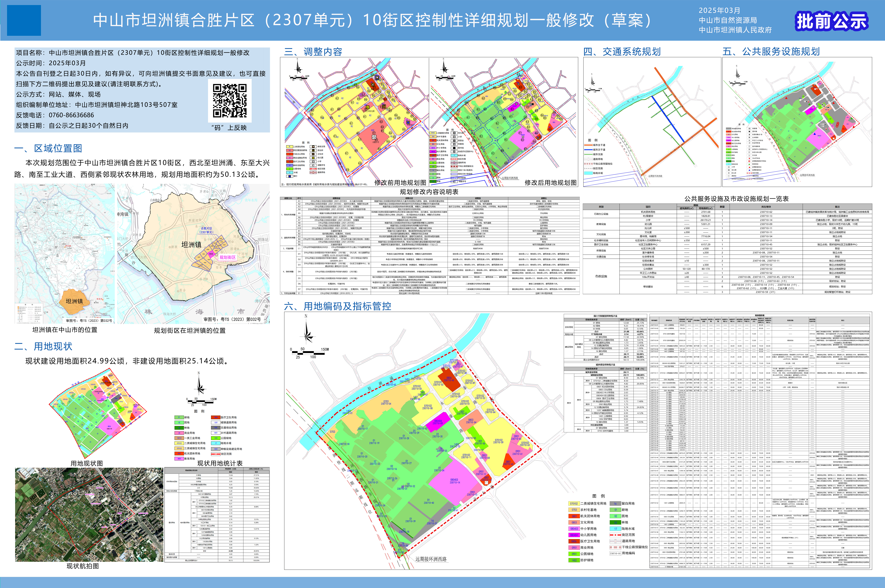The width and height of the screenshot is (885, 588).
Task: Select 080403 中小学用地 swatch in section 六 legend
Action: [x=574, y=529]
